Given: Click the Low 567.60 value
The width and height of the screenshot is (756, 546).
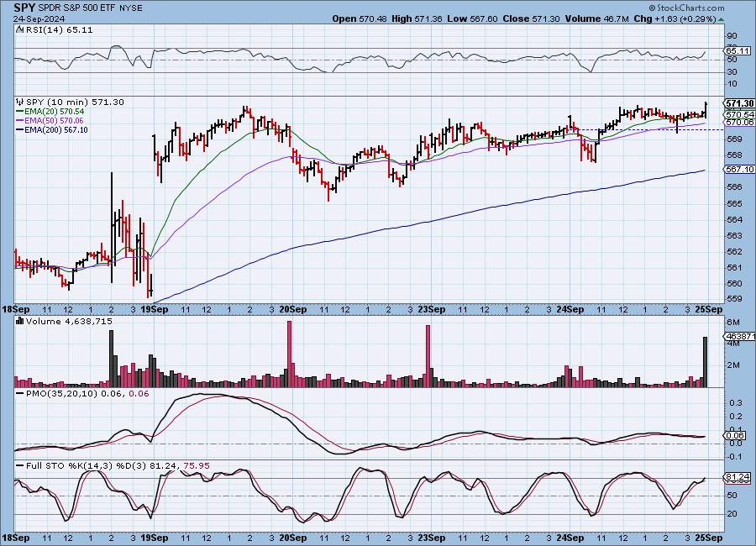Looking at the screenshot, I should pyautogui.click(x=472, y=18).
